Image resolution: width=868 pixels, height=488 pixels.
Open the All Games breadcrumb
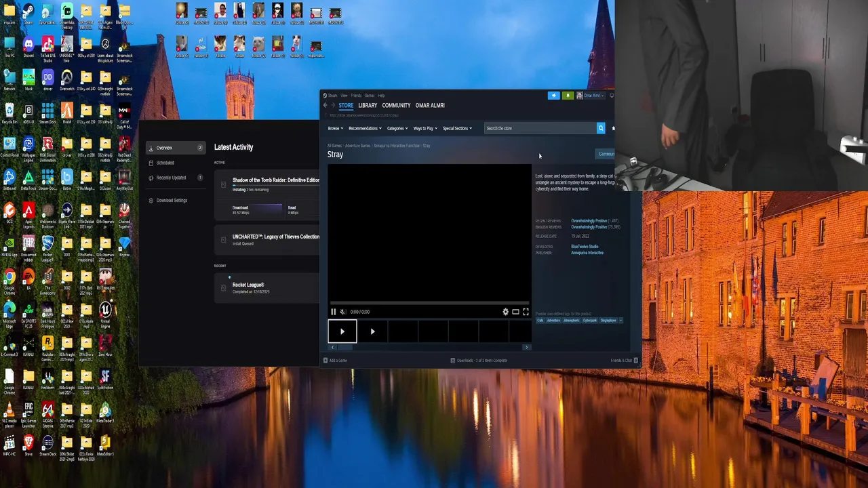pos(334,146)
